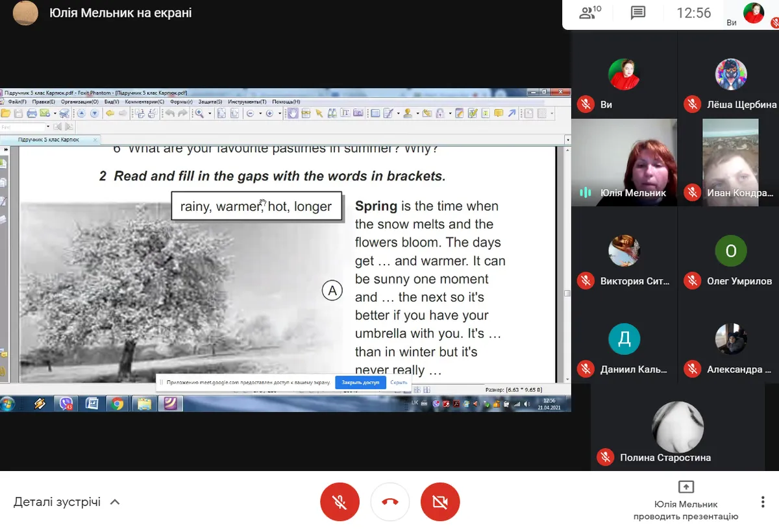
Task: Open Chrome from the Windows taskbar
Action: click(117, 404)
